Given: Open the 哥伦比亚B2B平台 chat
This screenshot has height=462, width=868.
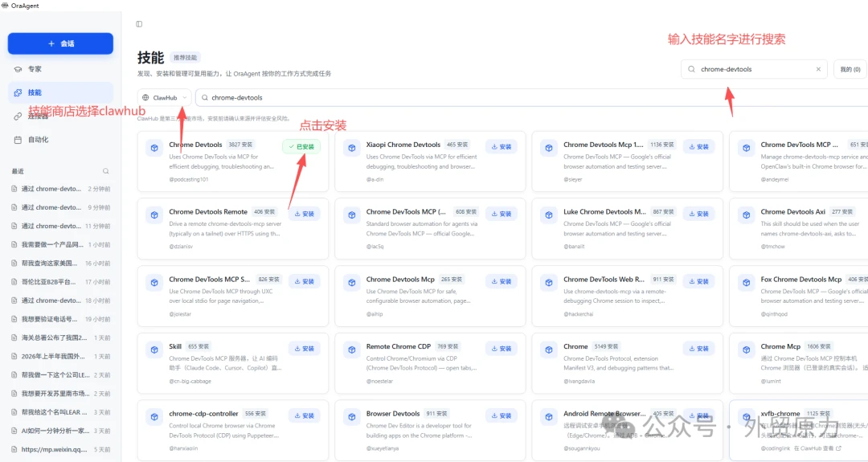Looking at the screenshot, I should (x=60, y=282).
